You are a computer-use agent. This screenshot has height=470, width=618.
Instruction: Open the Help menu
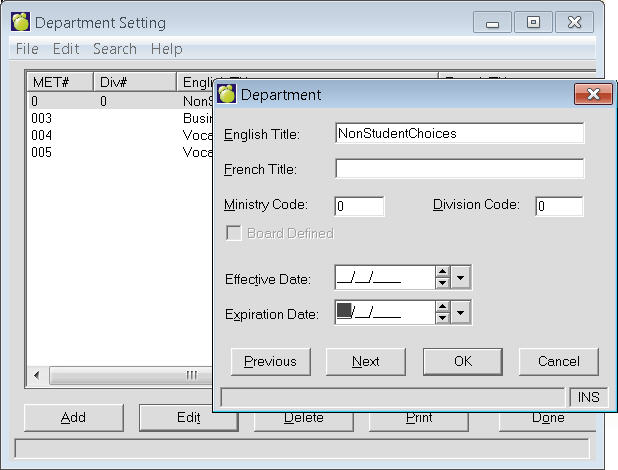click(166, 48)
